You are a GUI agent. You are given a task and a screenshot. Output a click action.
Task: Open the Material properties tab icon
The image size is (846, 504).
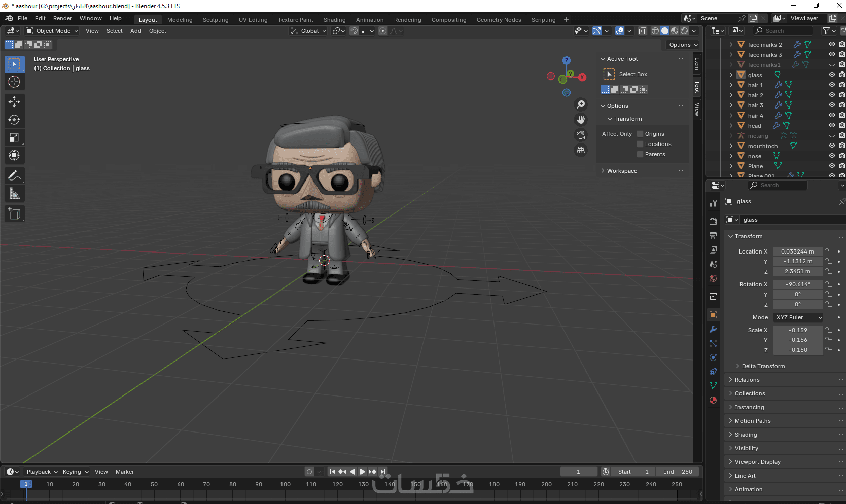coord(713,400)
